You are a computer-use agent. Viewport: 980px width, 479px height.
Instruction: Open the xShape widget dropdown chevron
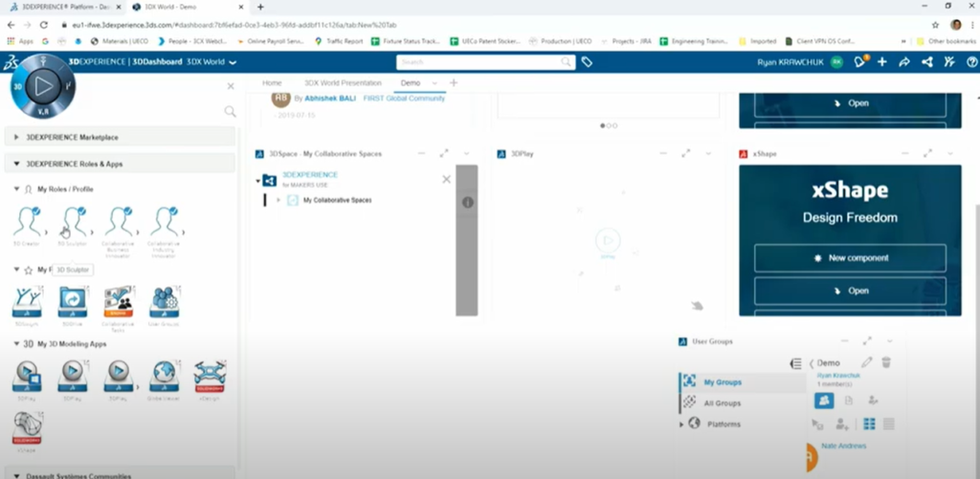pyautogui.click(x=950, y=154)
